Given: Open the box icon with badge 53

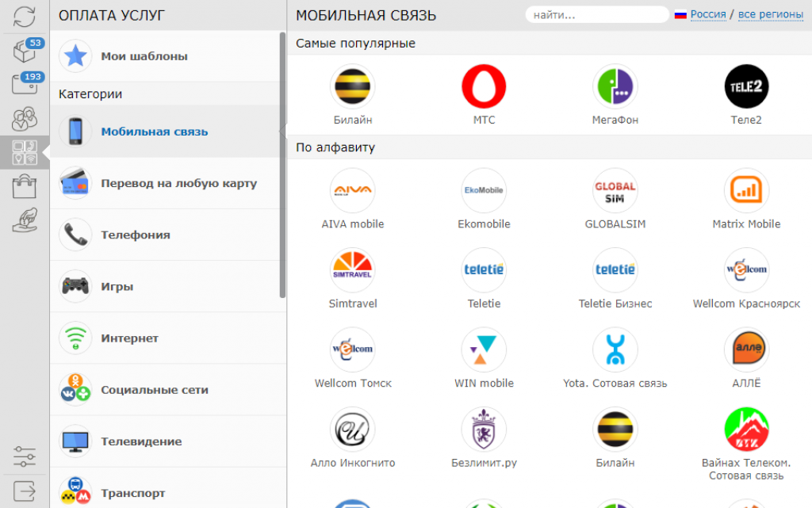Looking at the screenshot, I should tap(25, 50).
